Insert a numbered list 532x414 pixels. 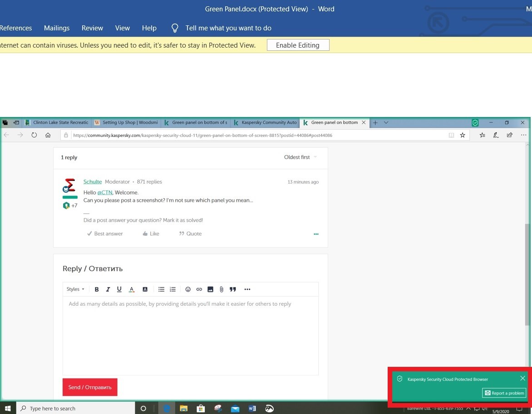pos(172,289)
